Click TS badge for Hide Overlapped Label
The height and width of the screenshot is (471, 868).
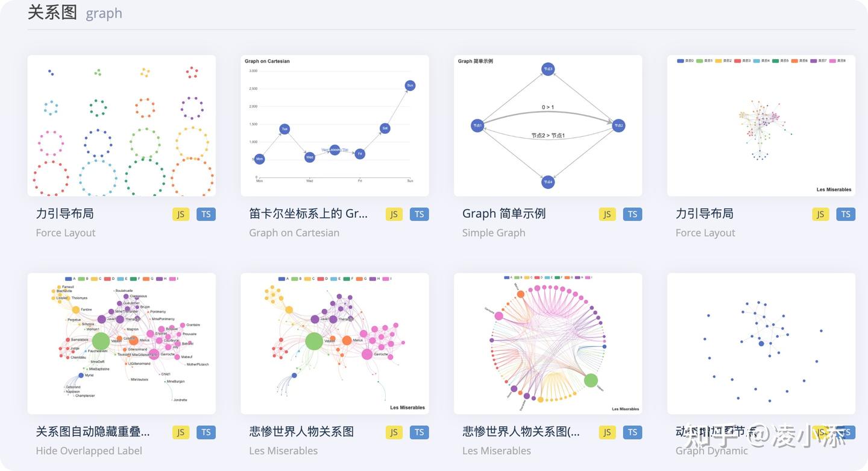206,432
